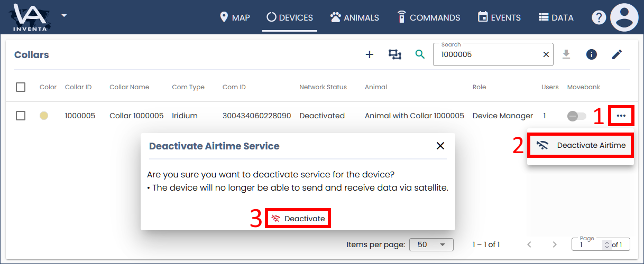Select Deactivate Airtime from the context menu
Screen dimensions: 644x264
[581, 145]
